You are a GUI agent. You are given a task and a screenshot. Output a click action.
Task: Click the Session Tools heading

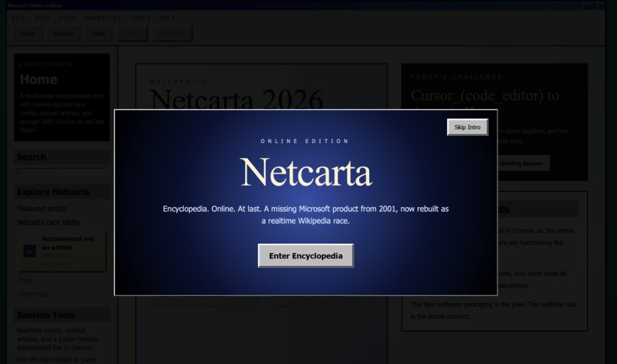(46, 315)
